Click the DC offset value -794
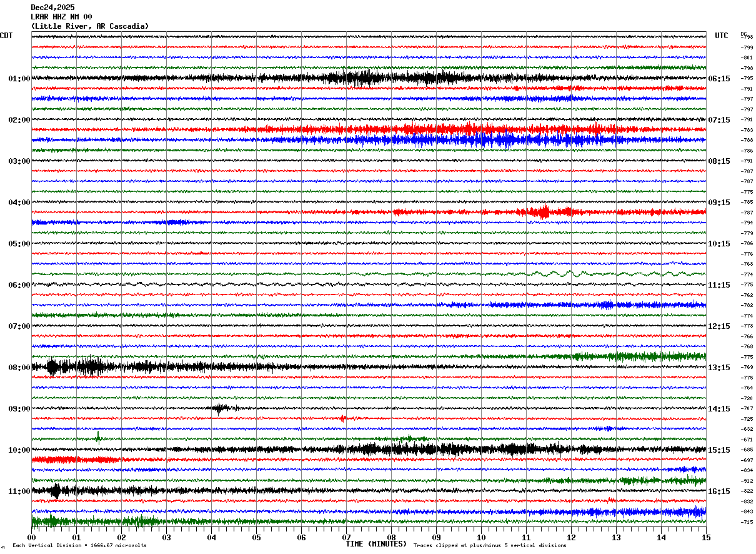Image resolution: width=756 pixels, height=554 pixels. (x=747, y=223)
